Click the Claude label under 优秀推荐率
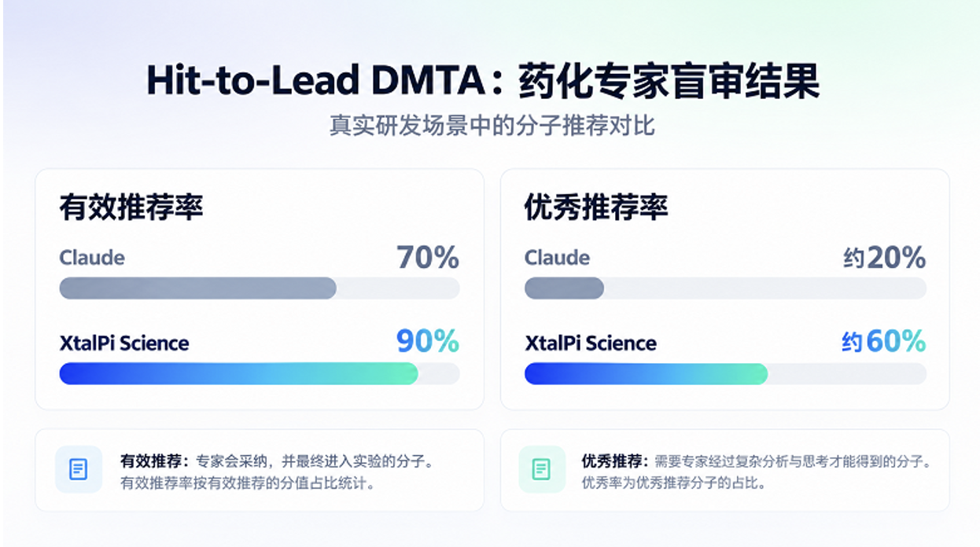Screen dimensions: 980x547 tap(558, 258)
